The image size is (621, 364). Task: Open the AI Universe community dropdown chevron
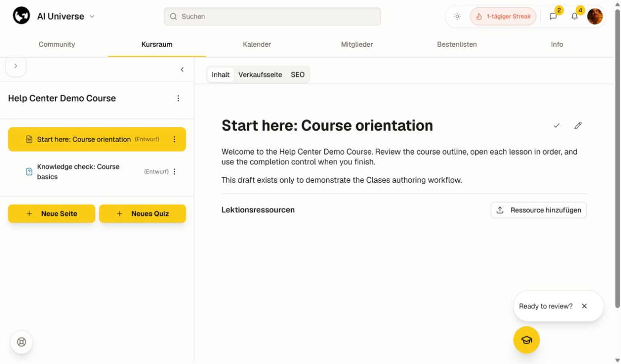click(x=92, y=17)
